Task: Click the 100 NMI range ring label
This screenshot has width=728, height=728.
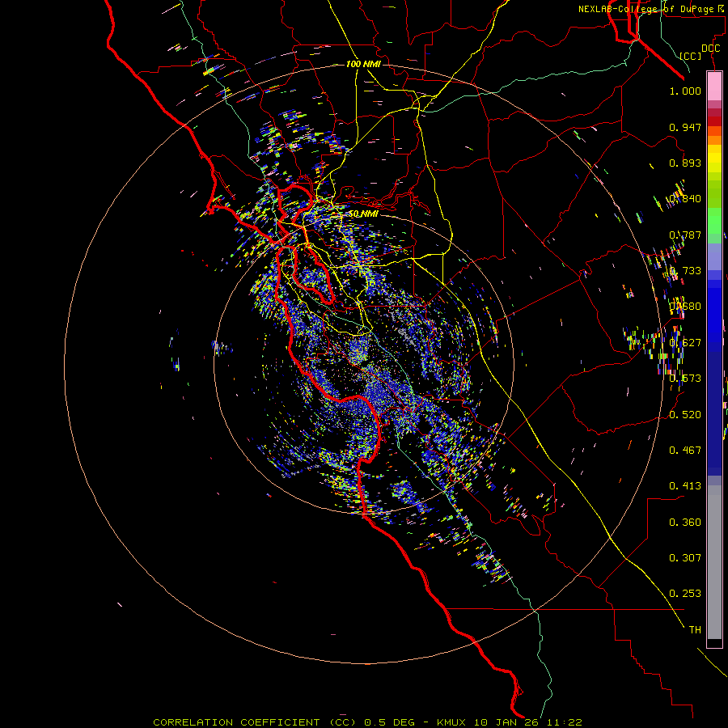Action: (x=363, y=64)
